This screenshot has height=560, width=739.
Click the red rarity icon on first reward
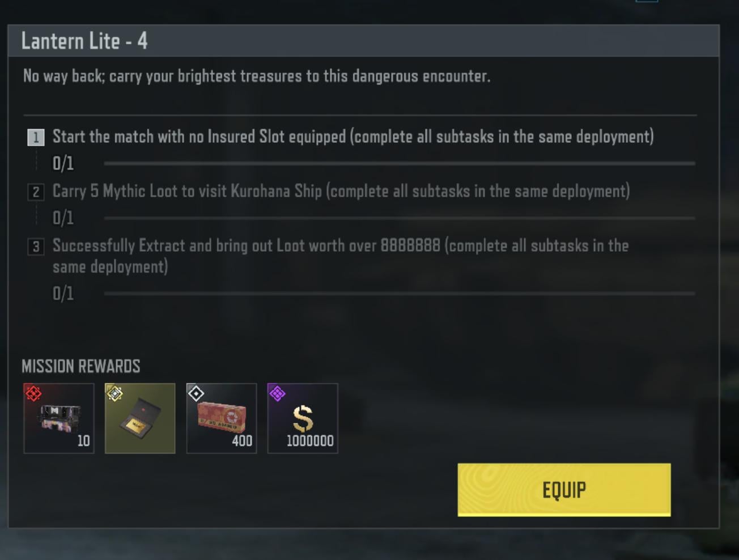click(33, 393)
